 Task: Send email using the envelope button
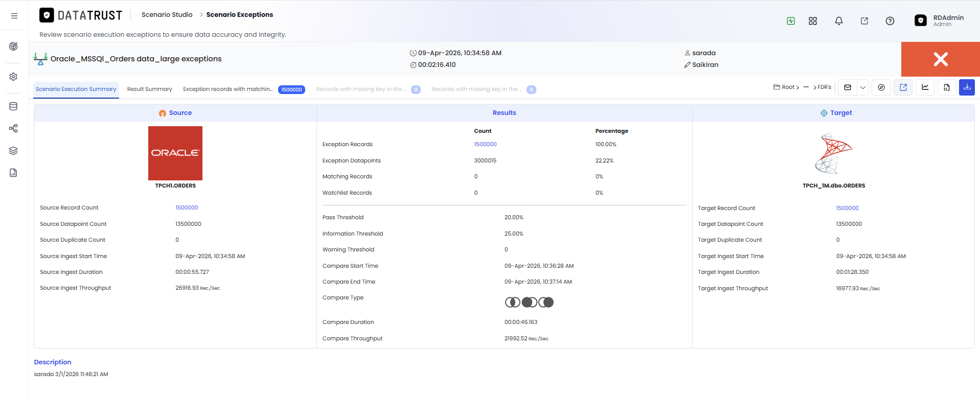848,87
